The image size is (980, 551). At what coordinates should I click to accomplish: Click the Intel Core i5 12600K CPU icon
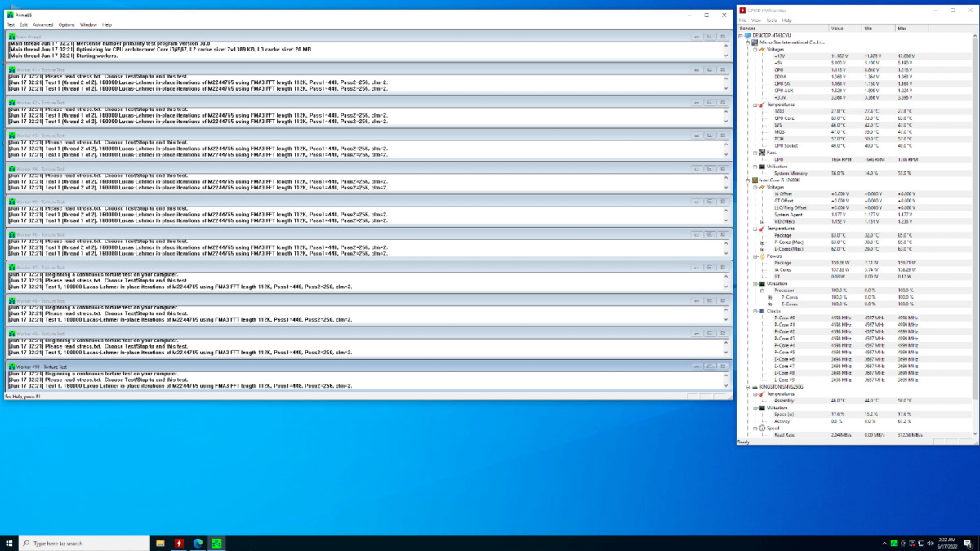[x=755, y=180]
